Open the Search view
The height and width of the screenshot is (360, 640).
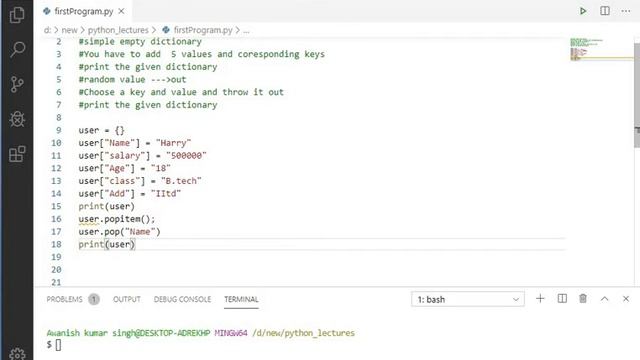click(17, 49)
